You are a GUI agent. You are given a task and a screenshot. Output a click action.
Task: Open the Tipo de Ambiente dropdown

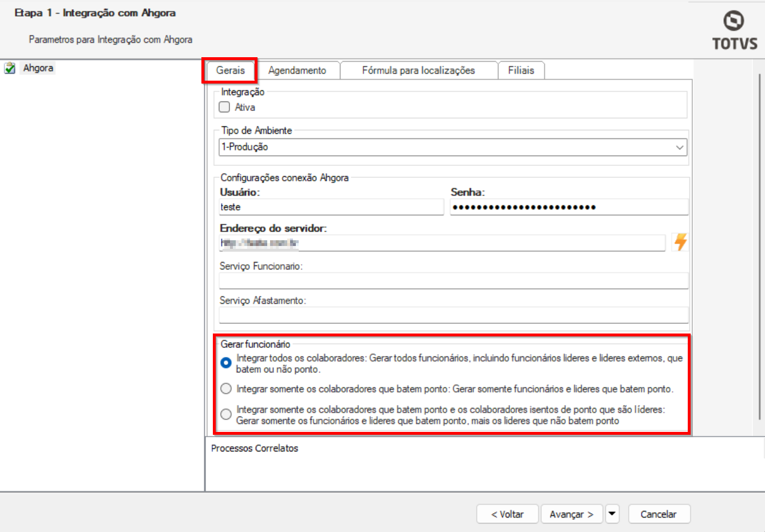click(453, 147)
